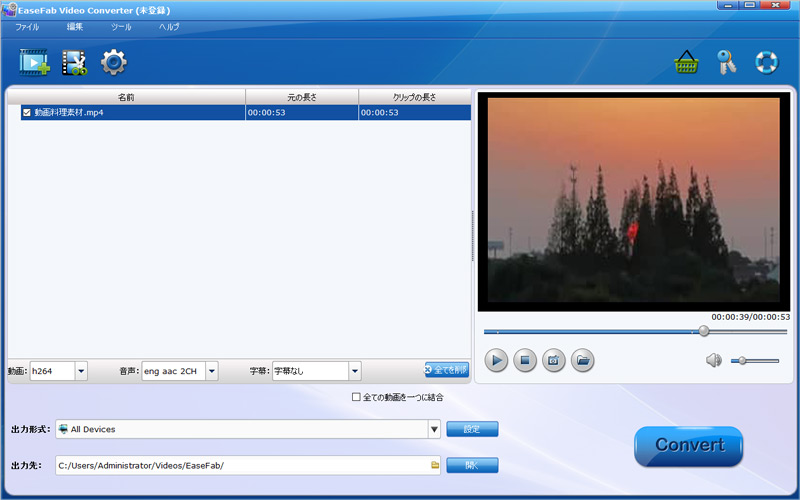Open registration with the key icon
The height and width of the screenshot is (500, 800).
(727, 62)
